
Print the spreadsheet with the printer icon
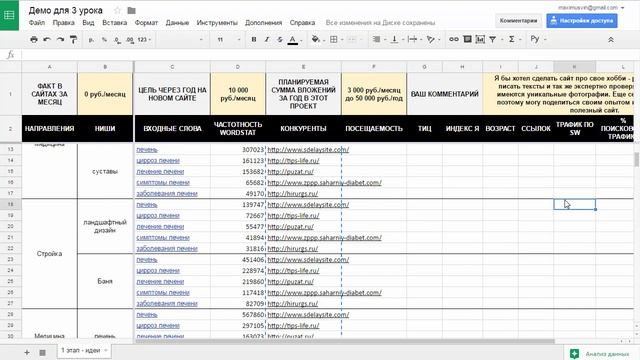tap(34, 40)
